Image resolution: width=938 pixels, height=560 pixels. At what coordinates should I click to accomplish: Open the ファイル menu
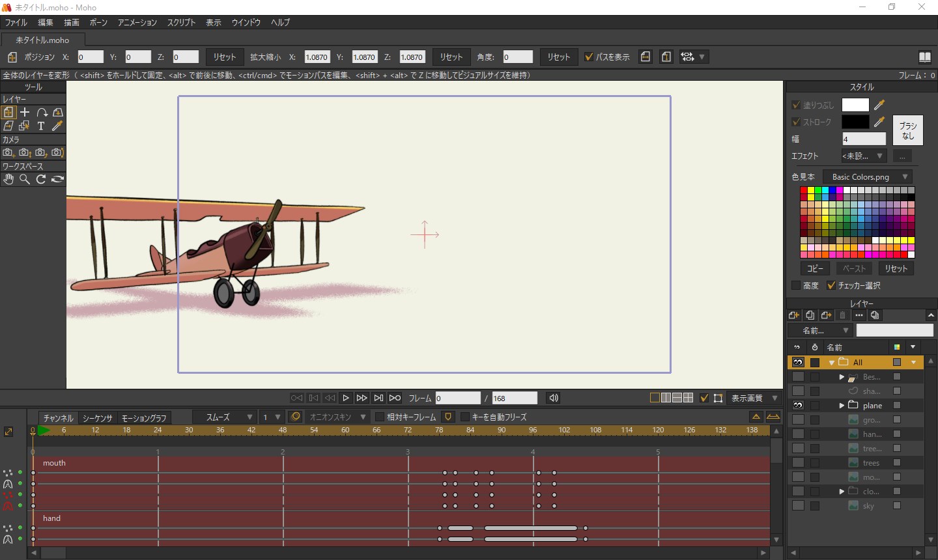16,22
